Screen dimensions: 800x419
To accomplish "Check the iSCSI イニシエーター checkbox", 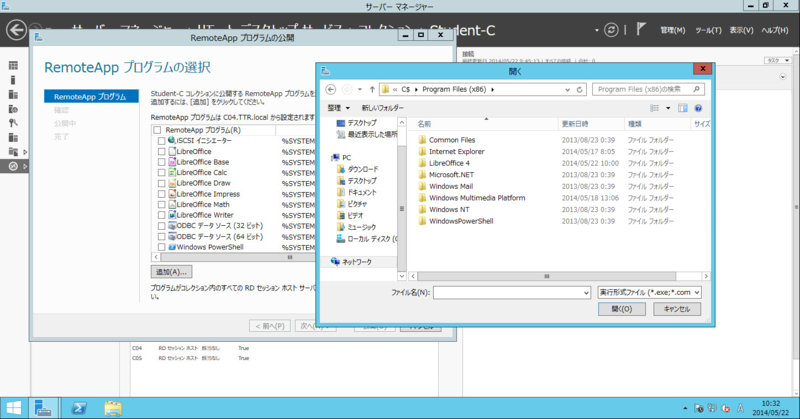I will [162, 141].
